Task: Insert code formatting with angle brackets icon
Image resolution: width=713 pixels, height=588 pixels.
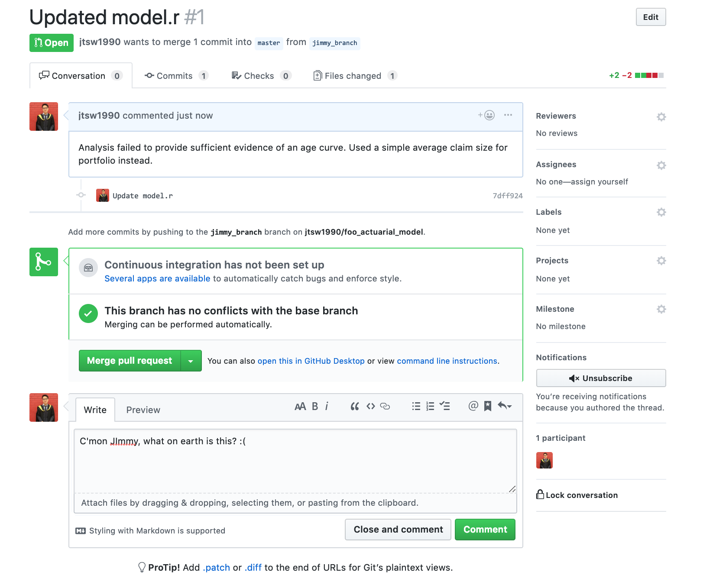Action: (x=370, y=406)
